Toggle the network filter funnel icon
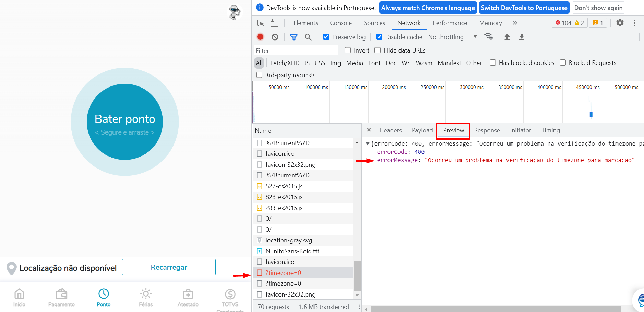 [294, 37]
